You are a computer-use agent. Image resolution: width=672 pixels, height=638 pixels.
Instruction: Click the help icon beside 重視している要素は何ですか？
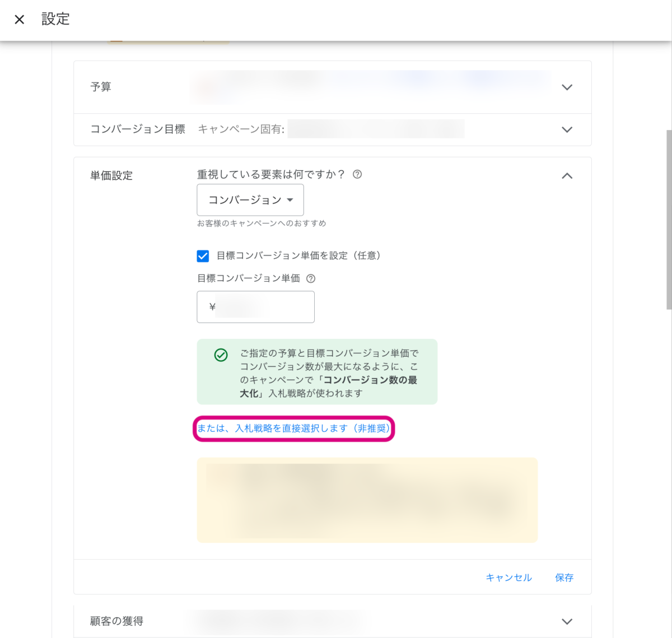tap(357, 174)
